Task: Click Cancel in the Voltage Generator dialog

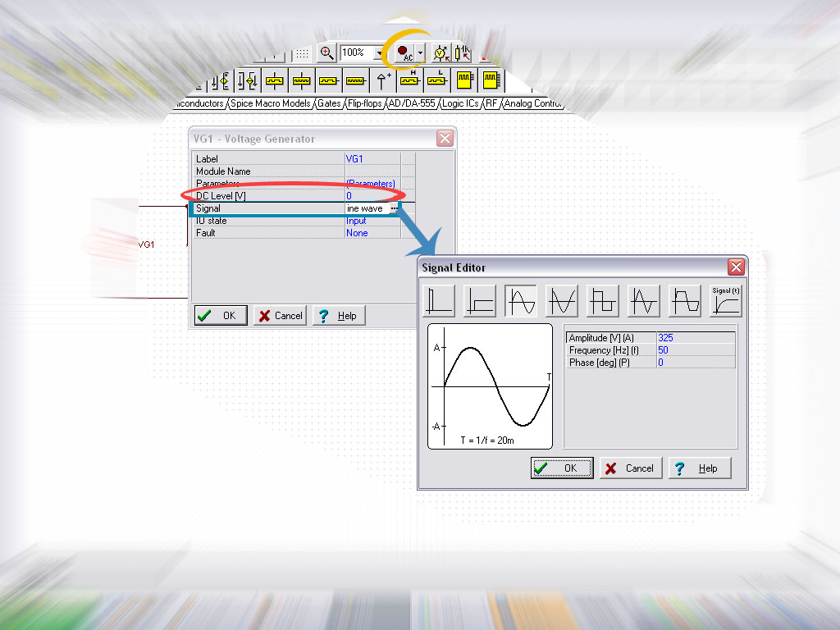Action: point(280,316)
